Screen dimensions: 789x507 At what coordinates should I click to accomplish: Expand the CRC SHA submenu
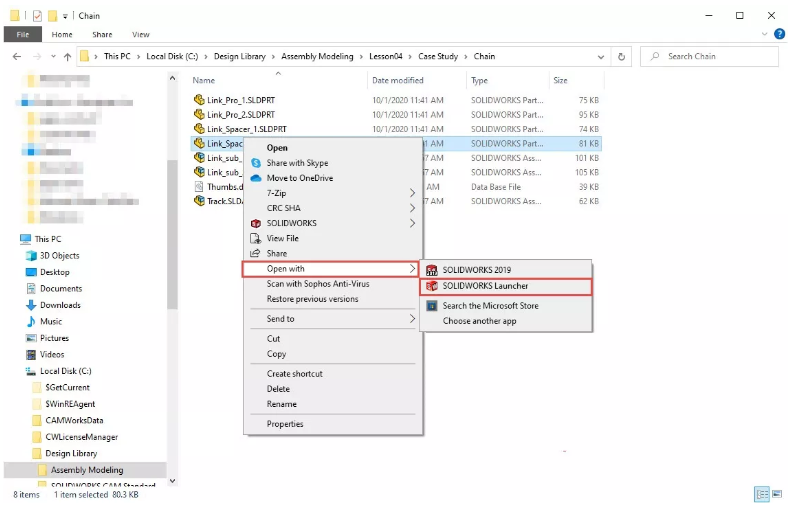click(412, 208)
